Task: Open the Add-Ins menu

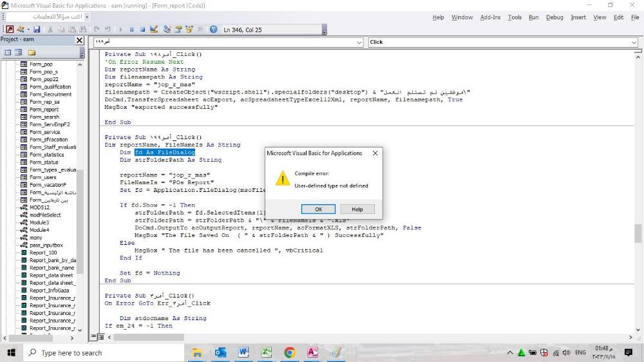Action: click(490, 17)
